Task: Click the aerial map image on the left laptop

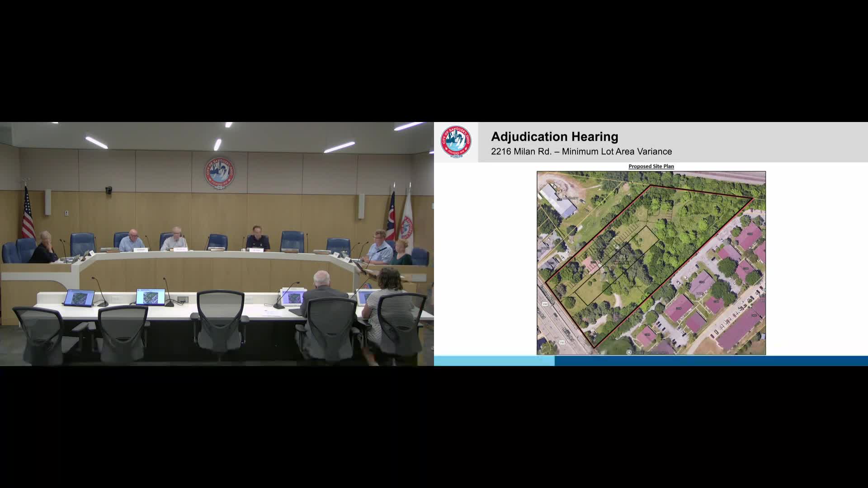Action: pyautogui.click(x=80, y=297)
